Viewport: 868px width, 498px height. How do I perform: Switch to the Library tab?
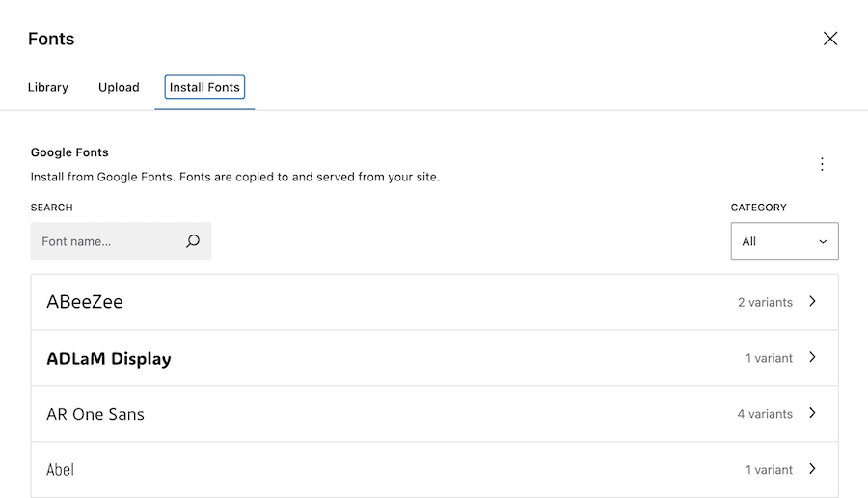(48, 87)
